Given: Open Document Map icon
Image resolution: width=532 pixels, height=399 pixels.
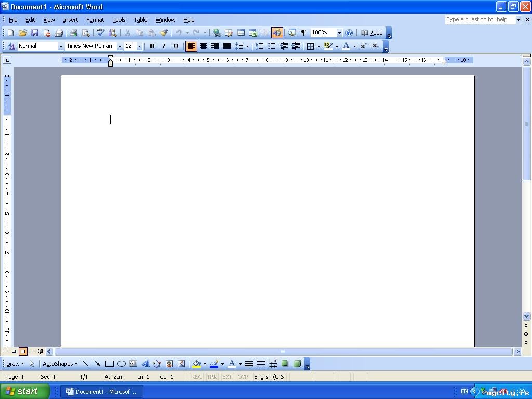Looking at the screenshot, I should [292, 33].
